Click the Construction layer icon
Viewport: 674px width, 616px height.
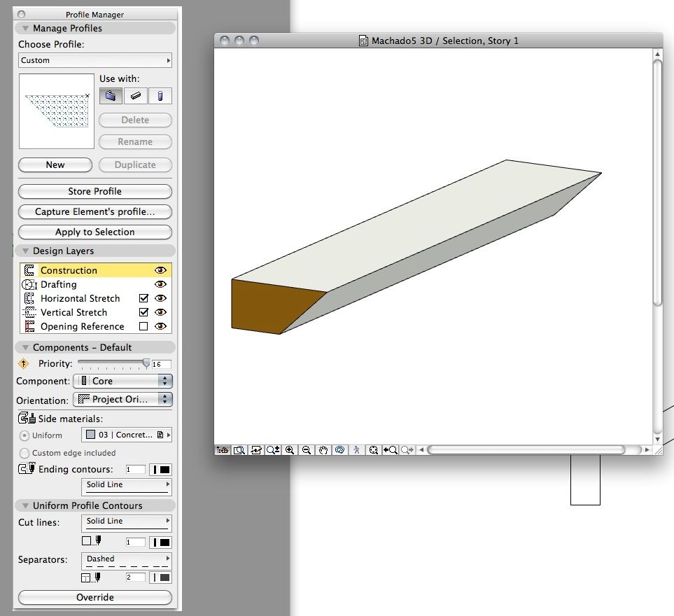pyautogui.click(x=29, y=270)
